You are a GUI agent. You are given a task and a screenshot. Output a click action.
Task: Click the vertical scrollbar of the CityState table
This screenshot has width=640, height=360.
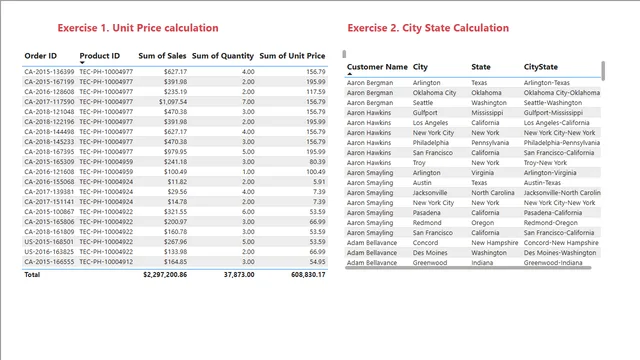[x=603, y=71]
